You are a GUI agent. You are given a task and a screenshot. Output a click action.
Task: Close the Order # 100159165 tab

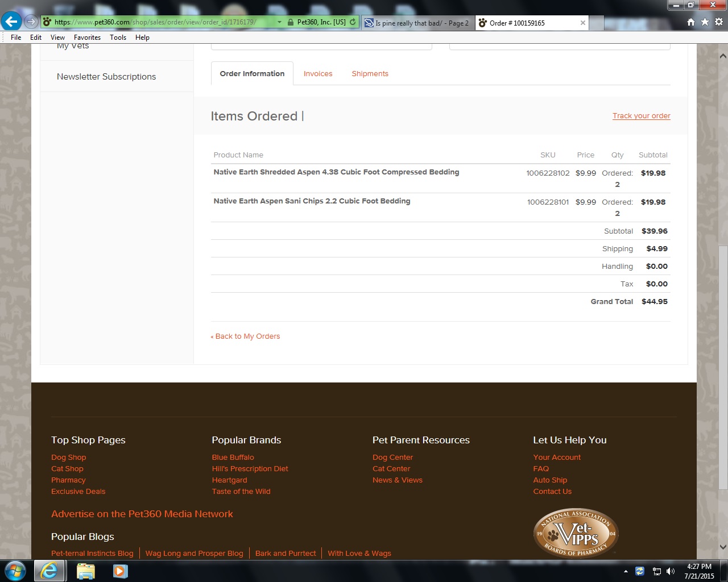click(x=582, y=23)
